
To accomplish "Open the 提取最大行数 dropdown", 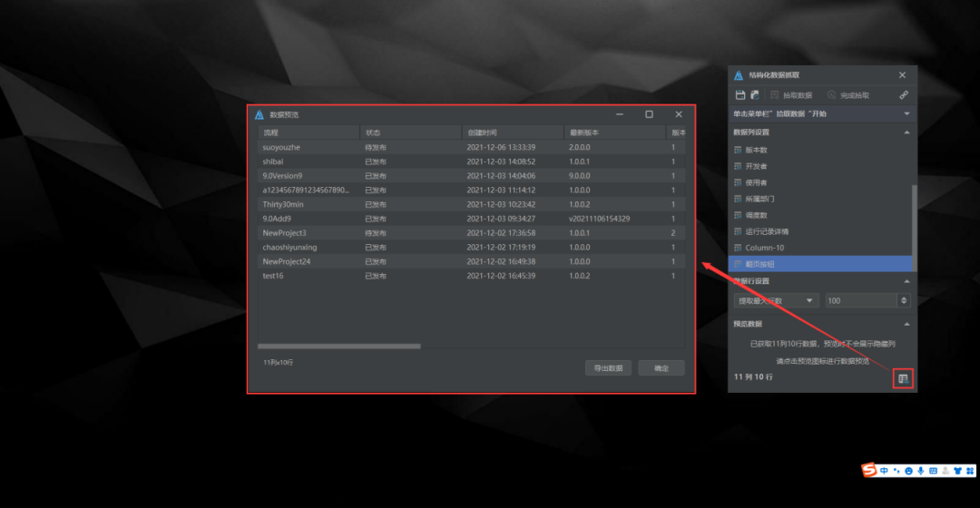I will pyautogui.click(x=776, y=300).
